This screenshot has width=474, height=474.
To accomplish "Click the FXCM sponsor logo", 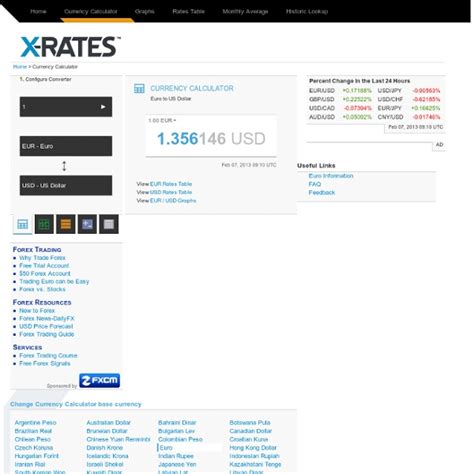I will [99, 380].
